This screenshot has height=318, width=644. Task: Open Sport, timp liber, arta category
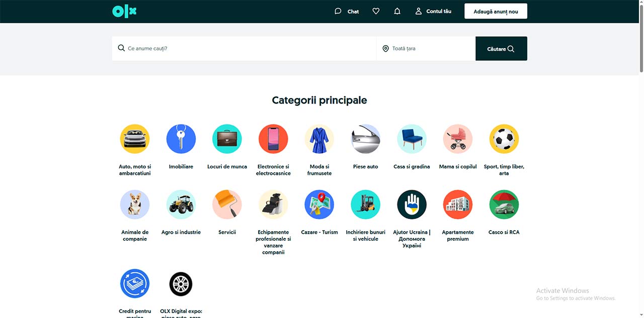tap(504, 139)
